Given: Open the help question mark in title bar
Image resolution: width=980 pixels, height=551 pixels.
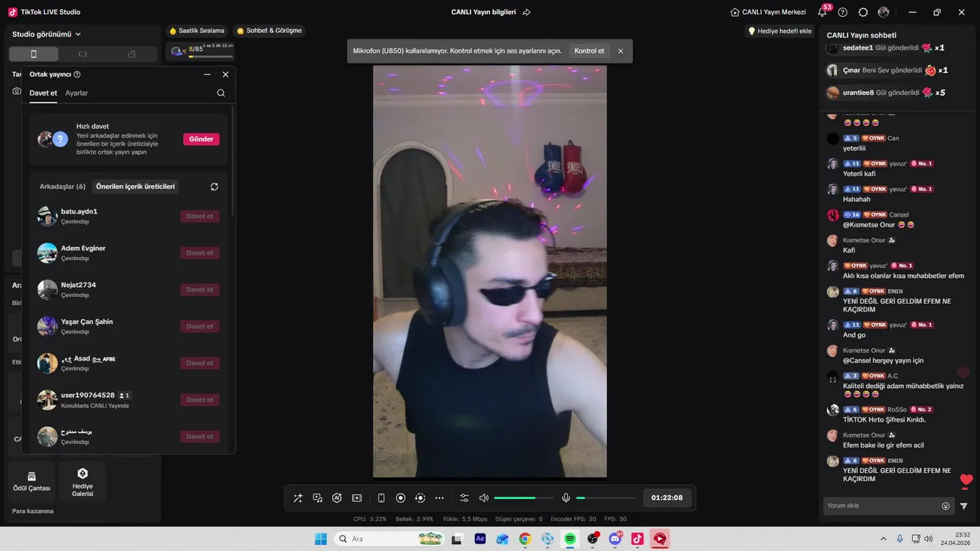Looking at the screenshot, I should coord(843,12).
